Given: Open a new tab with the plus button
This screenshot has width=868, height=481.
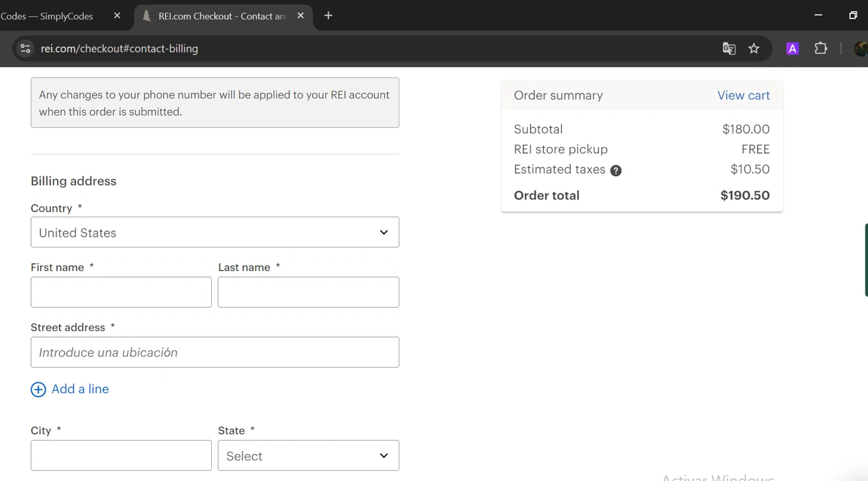Looking at the screenshot, I should [328, 16].
